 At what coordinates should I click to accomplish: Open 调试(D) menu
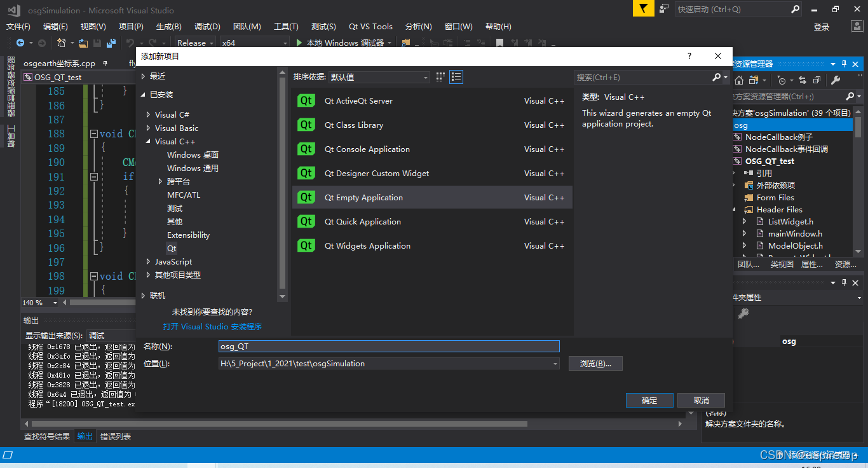207,26
